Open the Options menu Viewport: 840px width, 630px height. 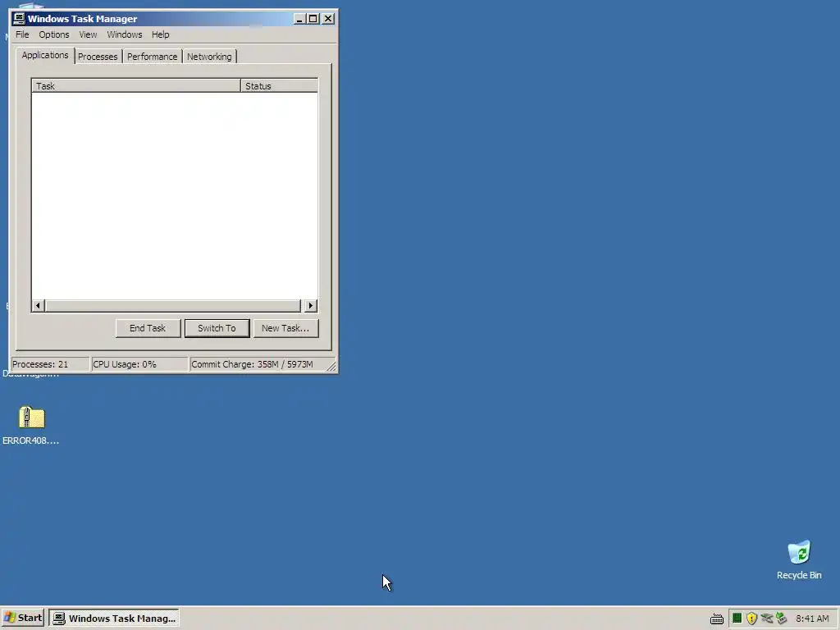(x=53, y=34)
